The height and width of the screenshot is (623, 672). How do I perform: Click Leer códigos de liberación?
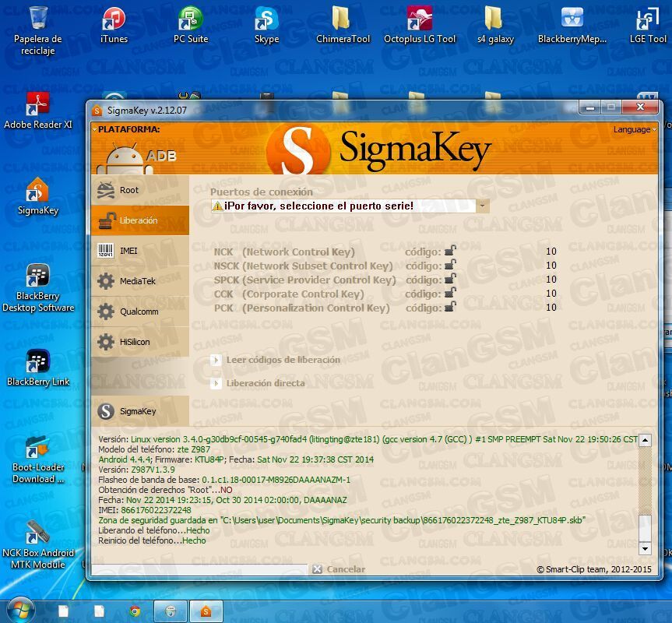click(x=275, y=360)
